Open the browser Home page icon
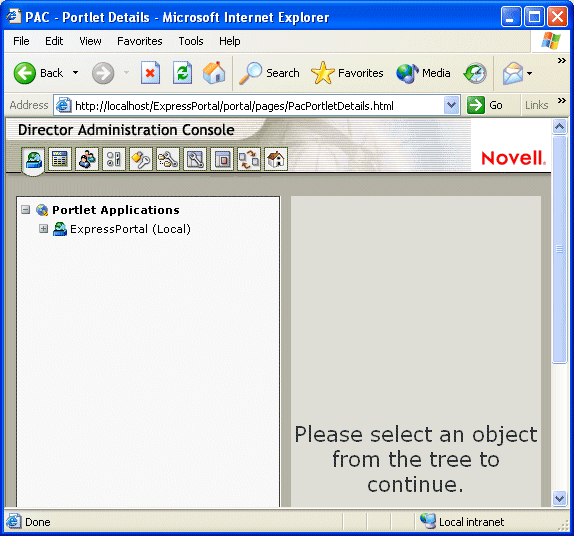The image size is (574, 536). (x=214, y=73)
